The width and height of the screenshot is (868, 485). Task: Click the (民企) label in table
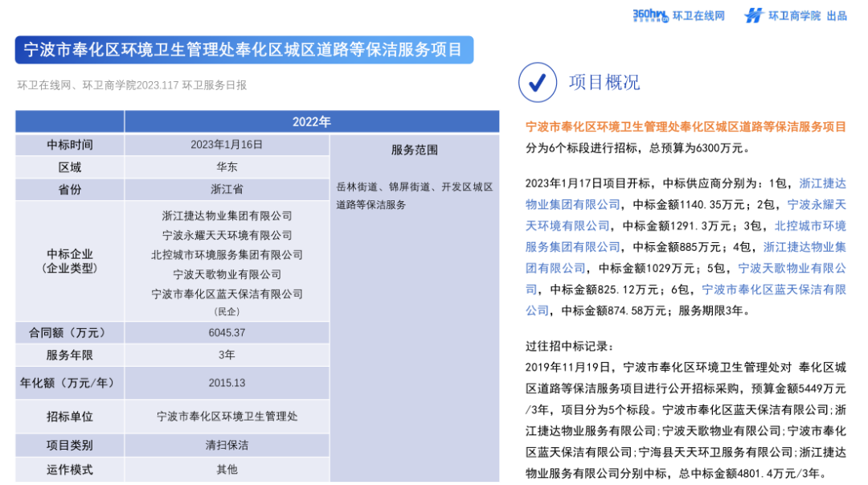pyautogui.click(x=227, y=311)
